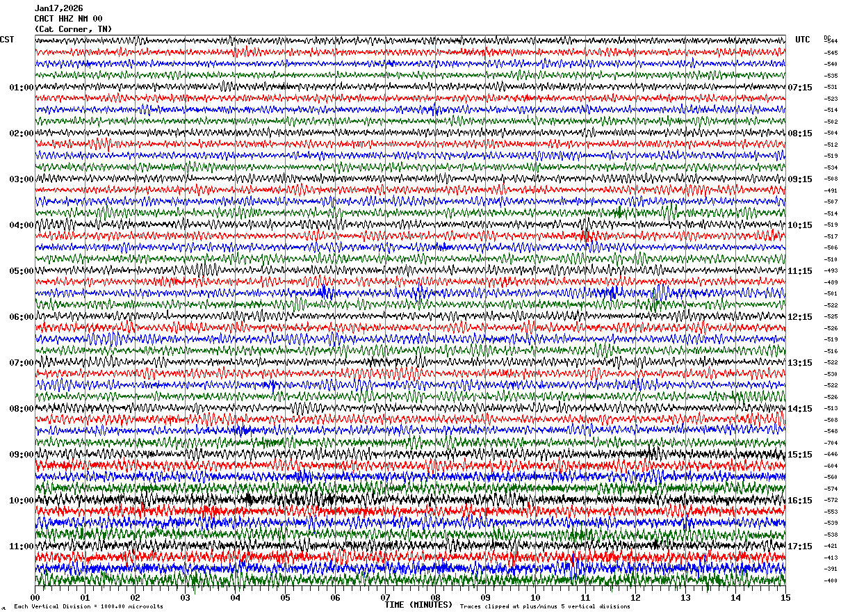Click the 00 minute axis tick label

click(x=35, y=597)
